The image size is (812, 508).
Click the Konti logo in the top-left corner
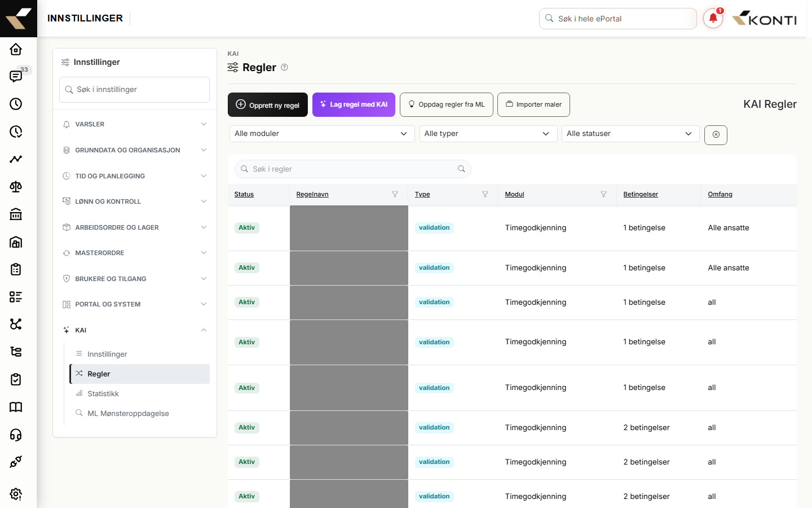[19, 19]
